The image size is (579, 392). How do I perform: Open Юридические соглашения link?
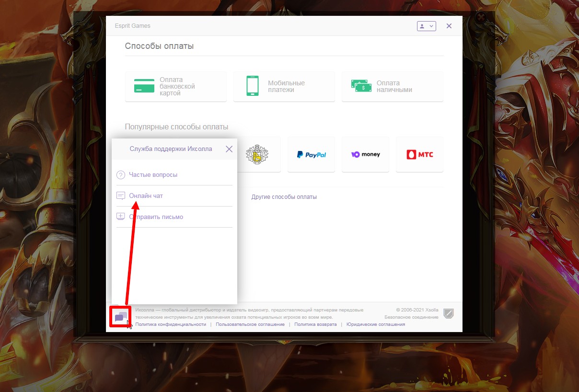click(375, 324)
